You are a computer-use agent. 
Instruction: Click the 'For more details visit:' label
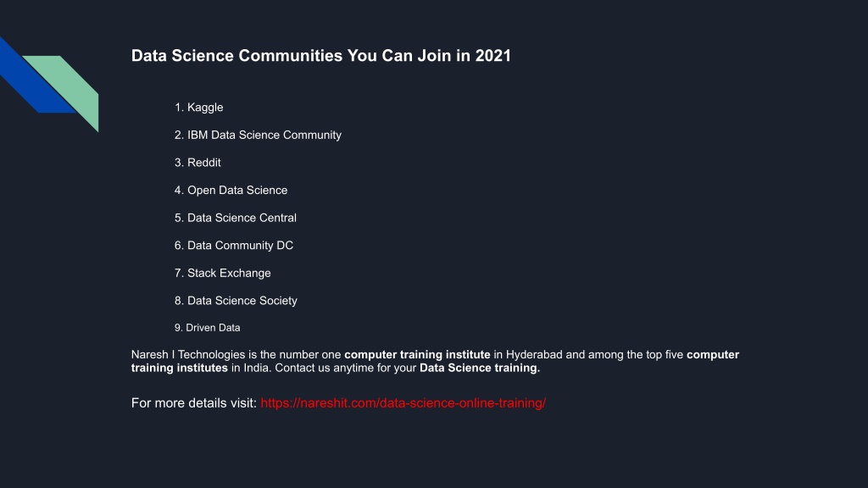click(x=194, y=403)
